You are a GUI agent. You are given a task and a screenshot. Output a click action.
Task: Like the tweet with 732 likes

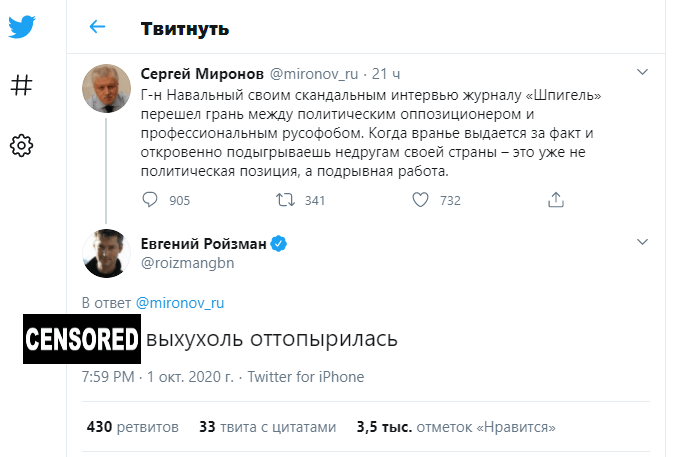[x=420, y=200]
